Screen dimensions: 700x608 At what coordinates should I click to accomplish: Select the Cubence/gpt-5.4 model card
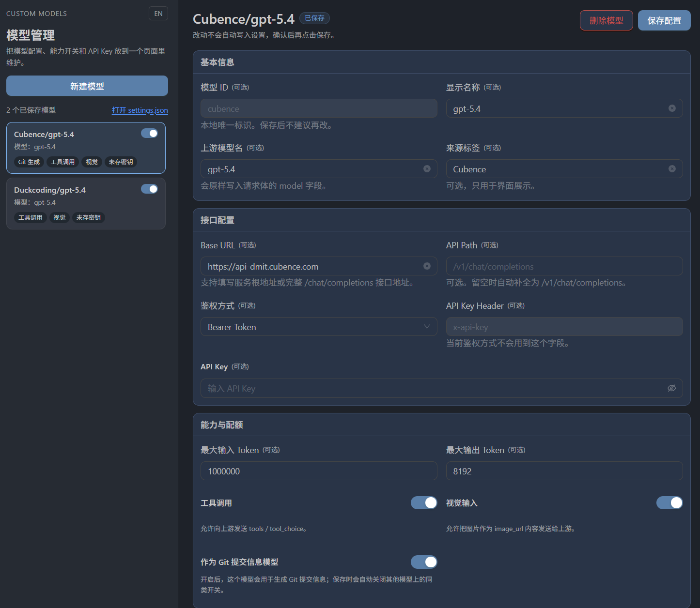click(x=86, y=148)
